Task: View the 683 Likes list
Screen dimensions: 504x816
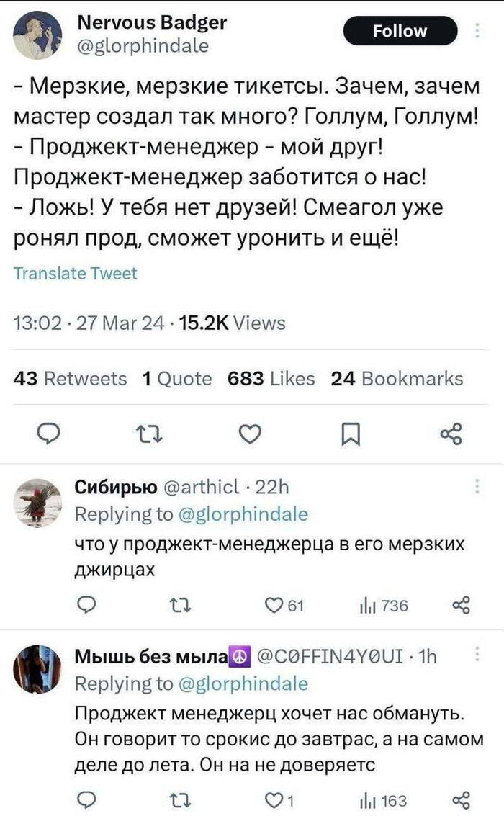Action: coord(271,379)
